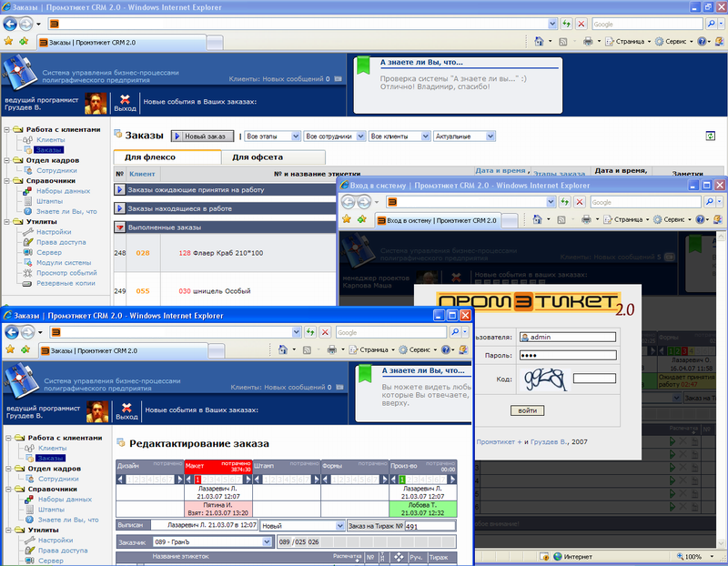Collapse Выполненные заказы group
This screenshot has width=728, height=566.
coord(120,227)
